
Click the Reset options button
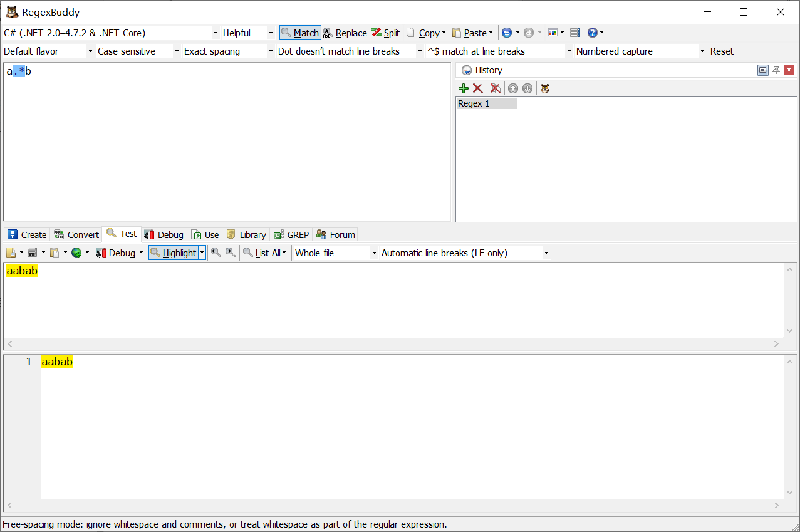(x=722, y=51)
